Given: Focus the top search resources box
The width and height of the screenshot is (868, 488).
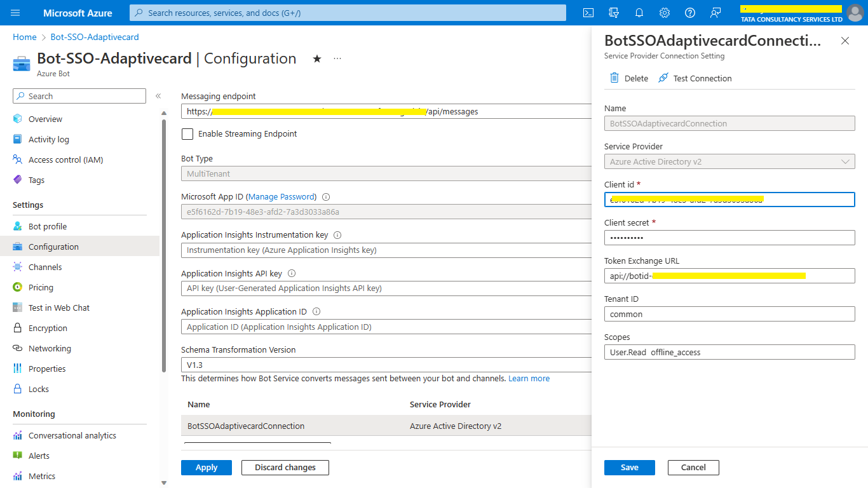Looking at the screenshot, I should [x=348, y=13].
